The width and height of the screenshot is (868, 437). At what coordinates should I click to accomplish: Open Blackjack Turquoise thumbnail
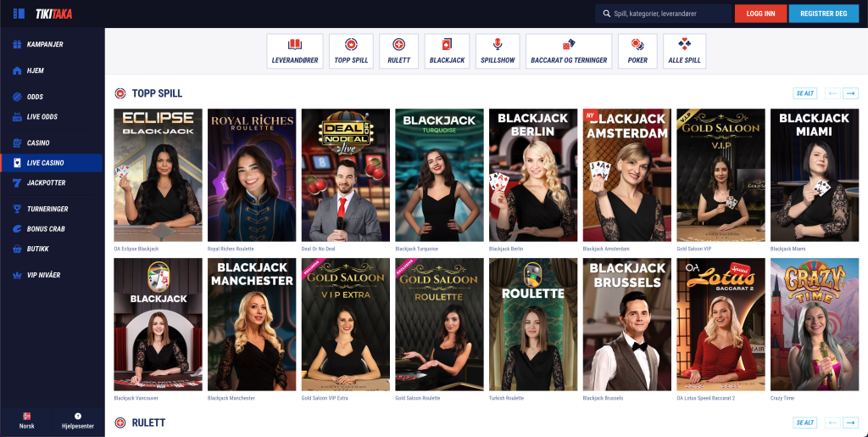(x=440, y=175)
